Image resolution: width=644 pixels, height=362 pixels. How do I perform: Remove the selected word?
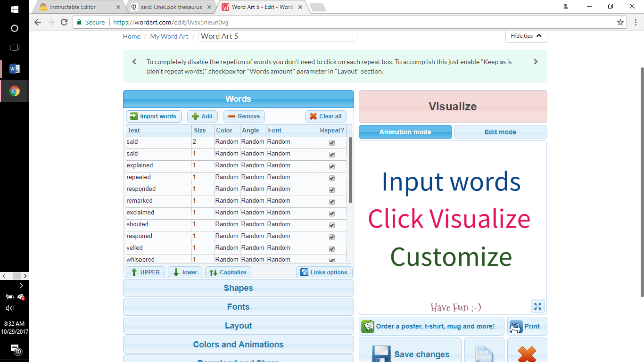(244, 116)
